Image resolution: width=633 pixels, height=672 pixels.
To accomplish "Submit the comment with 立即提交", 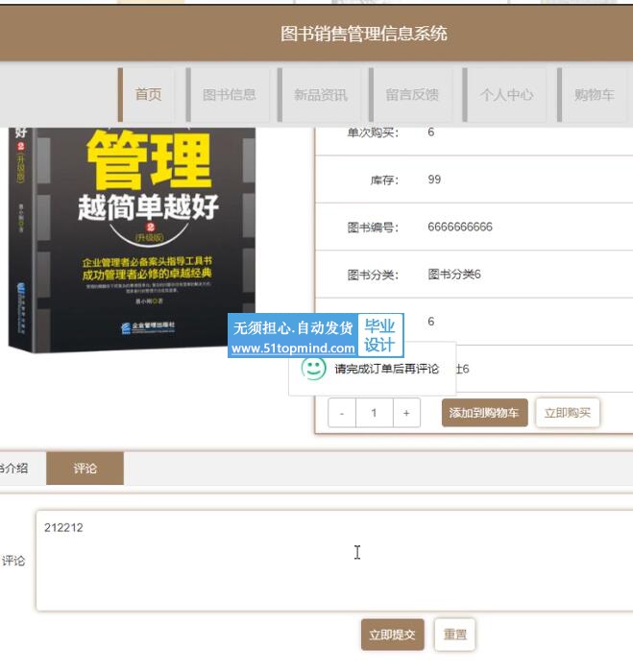I will point(393,635).
